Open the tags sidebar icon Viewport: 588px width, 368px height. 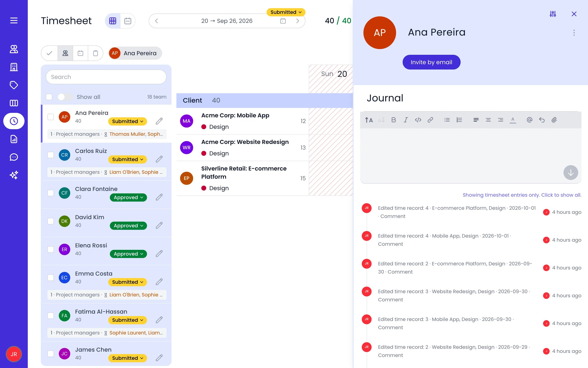click(14, 85)
